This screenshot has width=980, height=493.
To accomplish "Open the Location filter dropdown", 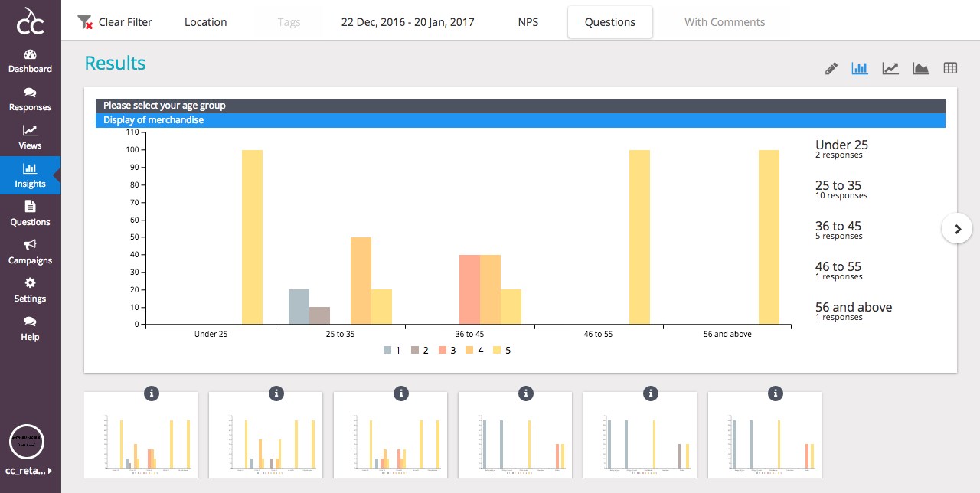I will pyautogui.click(x=204, y=22).
